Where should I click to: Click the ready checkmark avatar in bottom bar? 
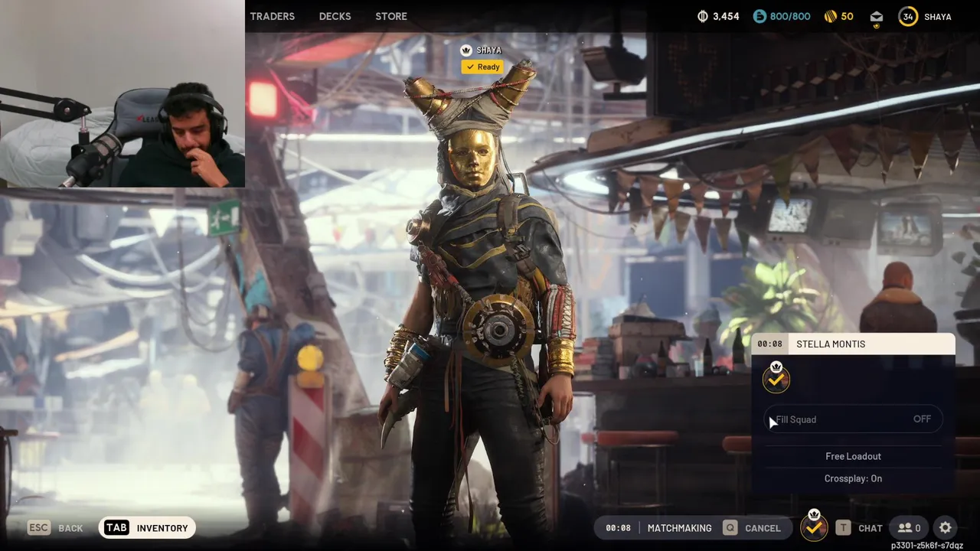(814, 527)
